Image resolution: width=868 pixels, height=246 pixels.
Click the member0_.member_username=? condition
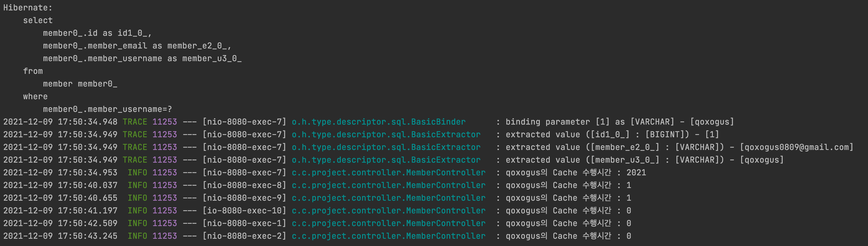(x=107, y=109)
